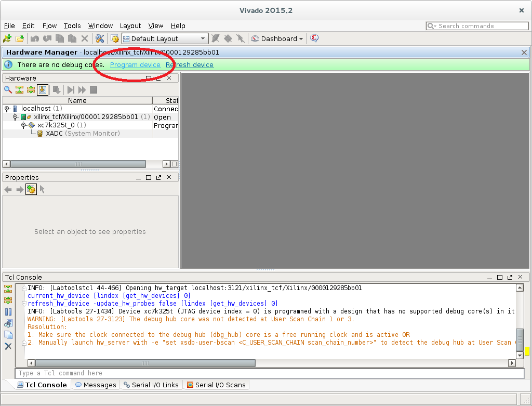Click the Name column header in Hardware panel
The height and width of the screenshot is (406, 532).
point(77,100)
